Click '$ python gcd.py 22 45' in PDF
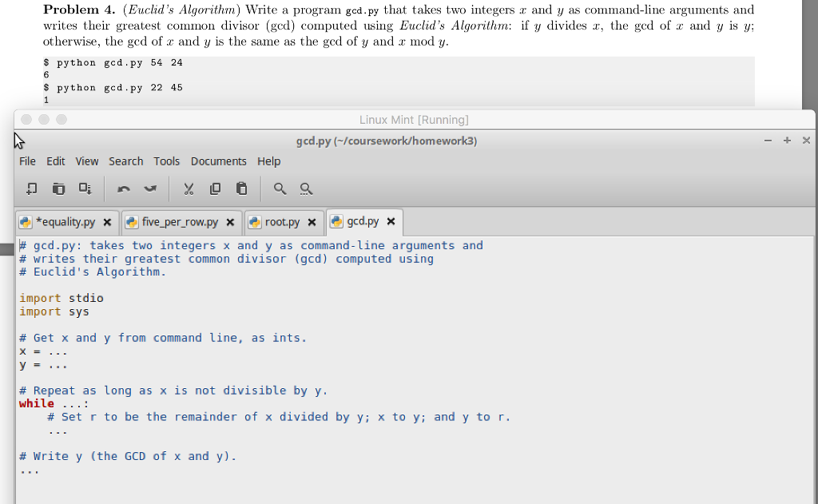818x504 pixels. click(x=113, y=88)
